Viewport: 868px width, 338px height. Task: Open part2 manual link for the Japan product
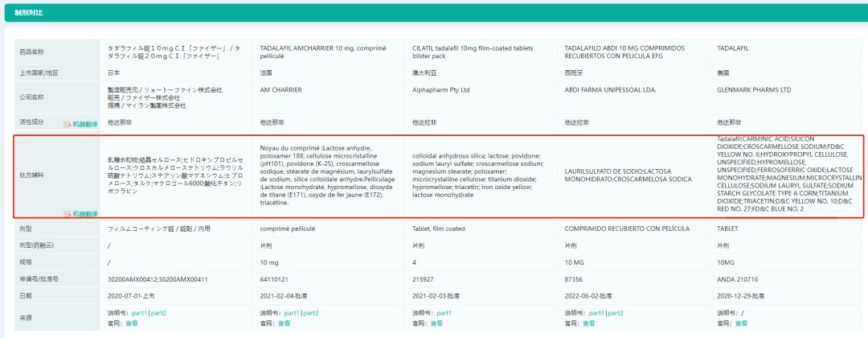(x=158, y=313)
